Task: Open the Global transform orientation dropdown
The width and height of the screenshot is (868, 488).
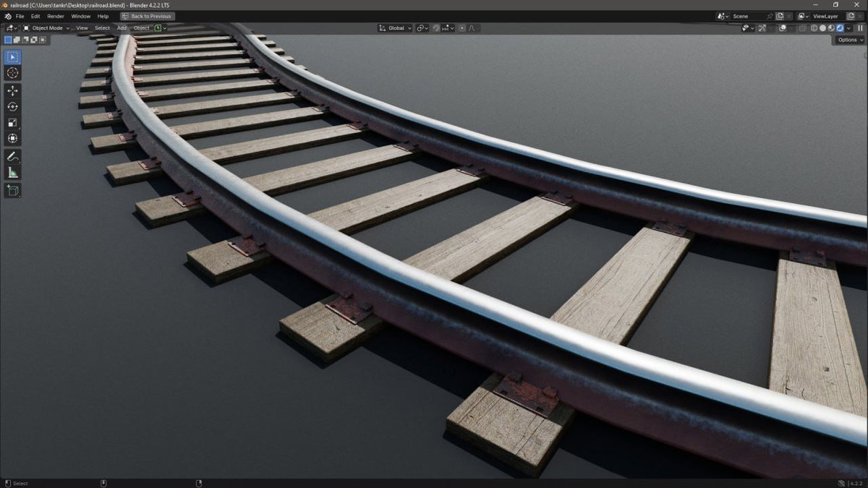Action: (x=394, y=27)
